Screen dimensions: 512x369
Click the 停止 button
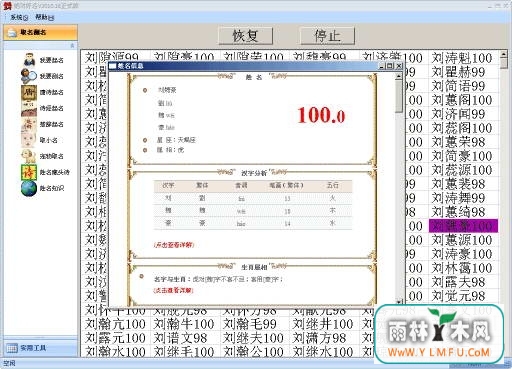[x=327, y=36]
